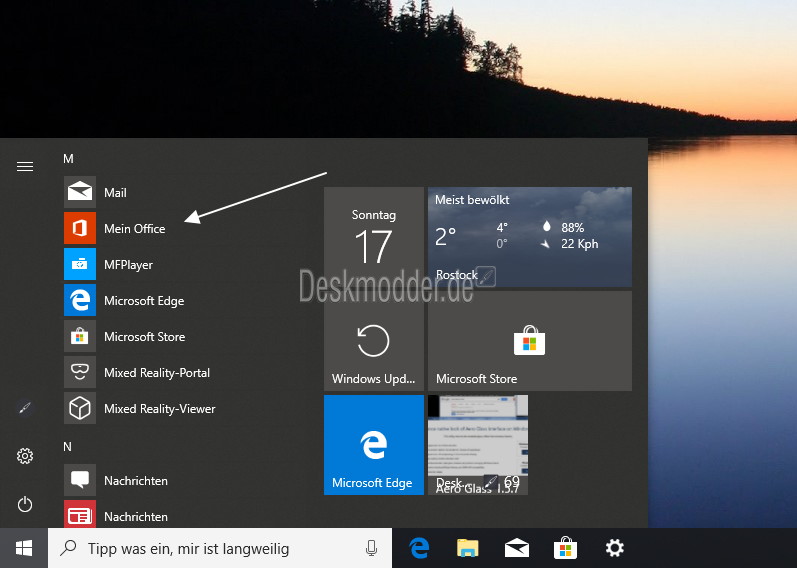Open the red Nachrichten news icon
797x568 pixels.
coord(80,514)
